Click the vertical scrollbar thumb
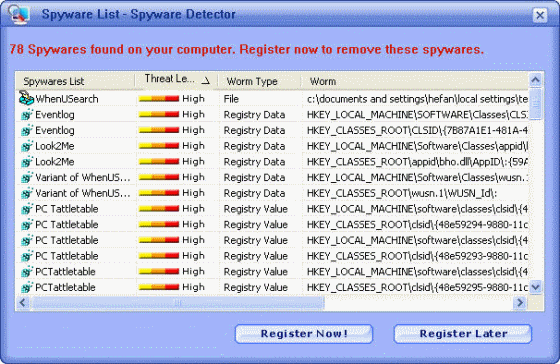Screen dimensions: 560x364 (x=535, y=104)
